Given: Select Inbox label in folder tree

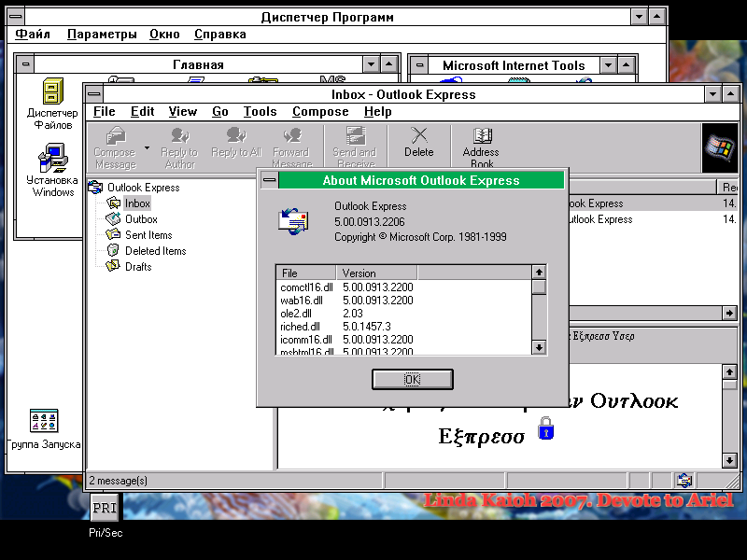Looking at the screenshot, I should coord(137,203).
